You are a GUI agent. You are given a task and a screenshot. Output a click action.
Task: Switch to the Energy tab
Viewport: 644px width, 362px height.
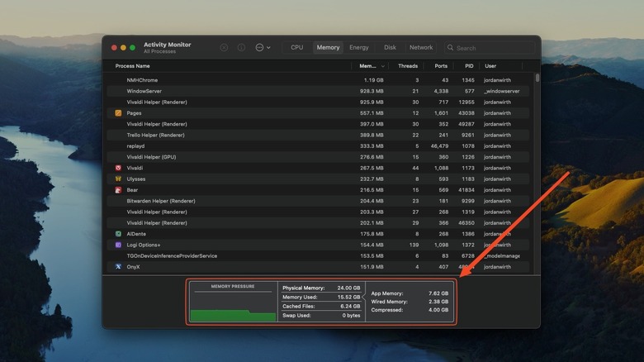click(x=358, y=48)
